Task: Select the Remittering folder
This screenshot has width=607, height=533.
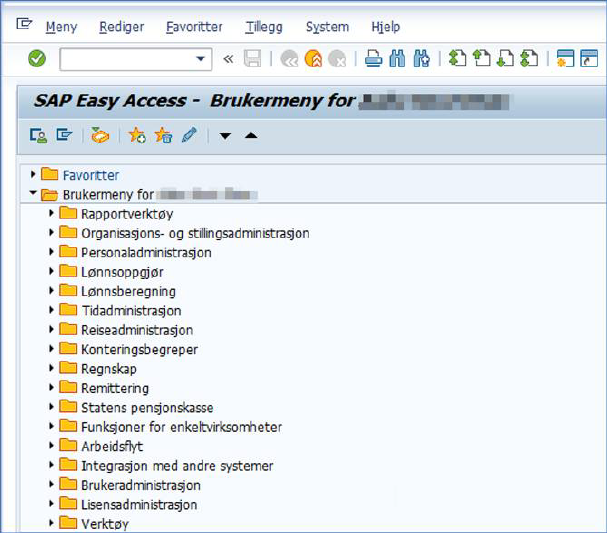Action: [x=115, y=388]
